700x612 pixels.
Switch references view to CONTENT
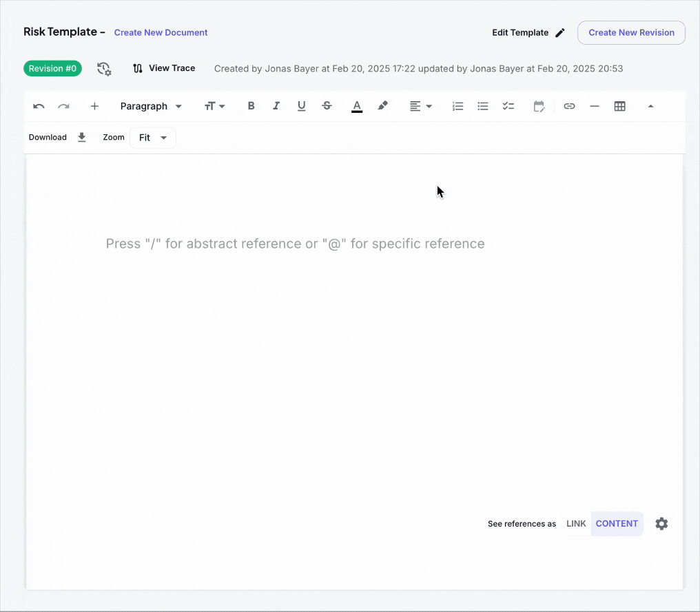(617, 524)
